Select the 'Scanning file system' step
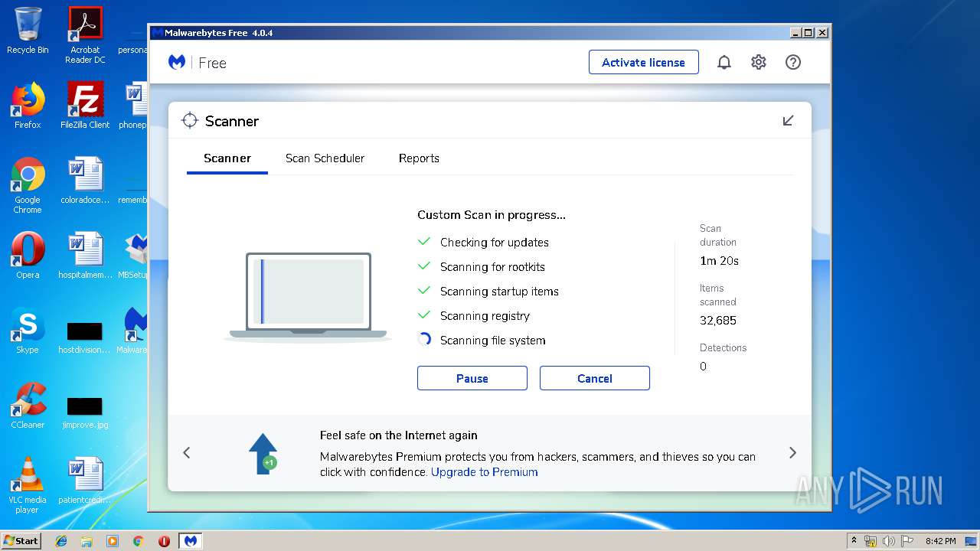The height and width of the screenshot is (551, 980). pyautogui.click(x=493, y=341)
